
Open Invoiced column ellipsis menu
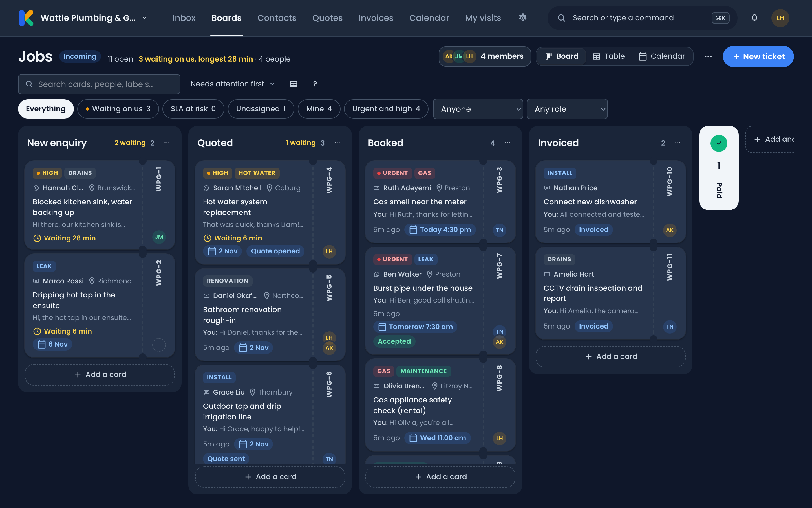(678, 143)
